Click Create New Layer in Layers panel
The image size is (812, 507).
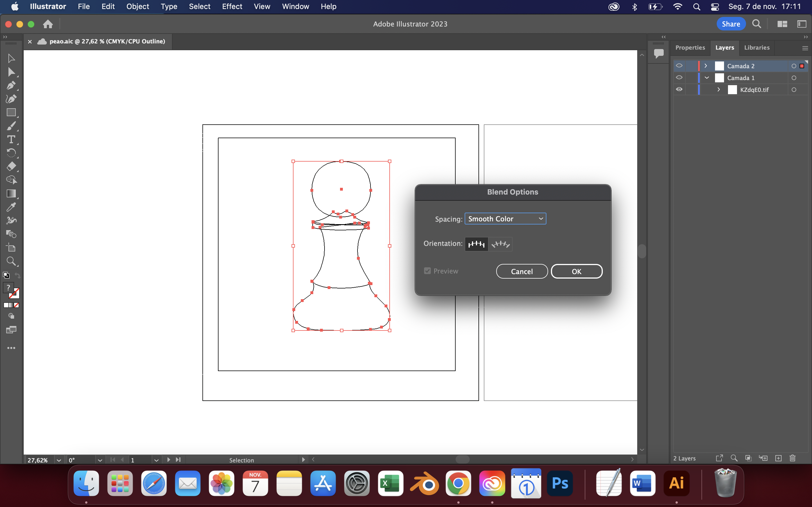click(x=778, y=458)
